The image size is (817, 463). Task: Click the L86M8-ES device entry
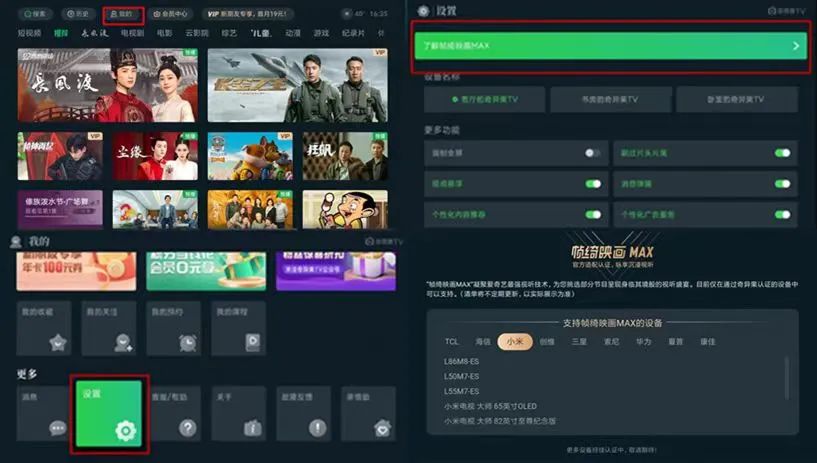(x=461, y=361)
